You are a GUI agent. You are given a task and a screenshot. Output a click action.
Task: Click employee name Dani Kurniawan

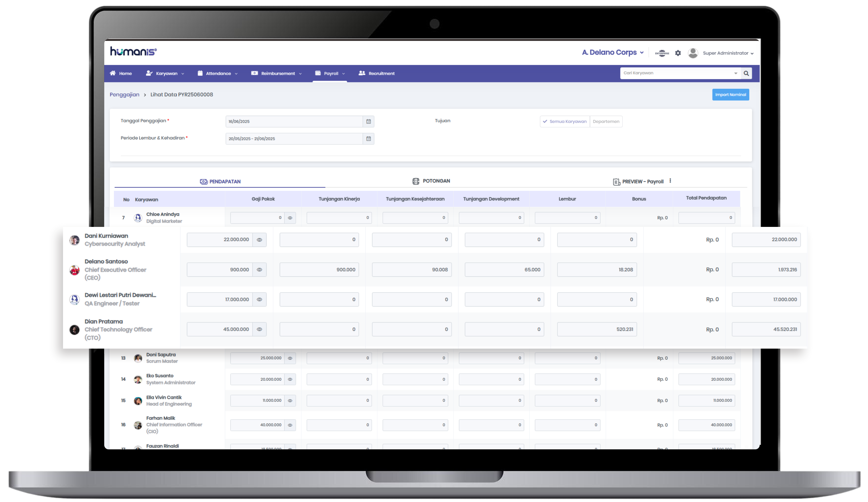click(x=107, y=236)
